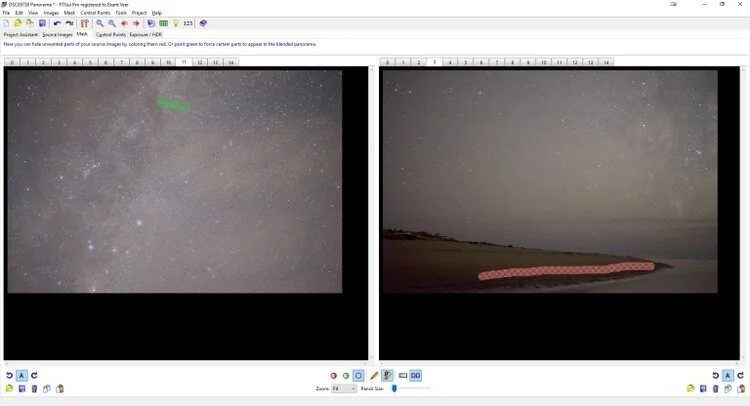Open the panorama editor icon
Image resolution: width=750 pixels, height=406 pixels.
pos(151,23)
